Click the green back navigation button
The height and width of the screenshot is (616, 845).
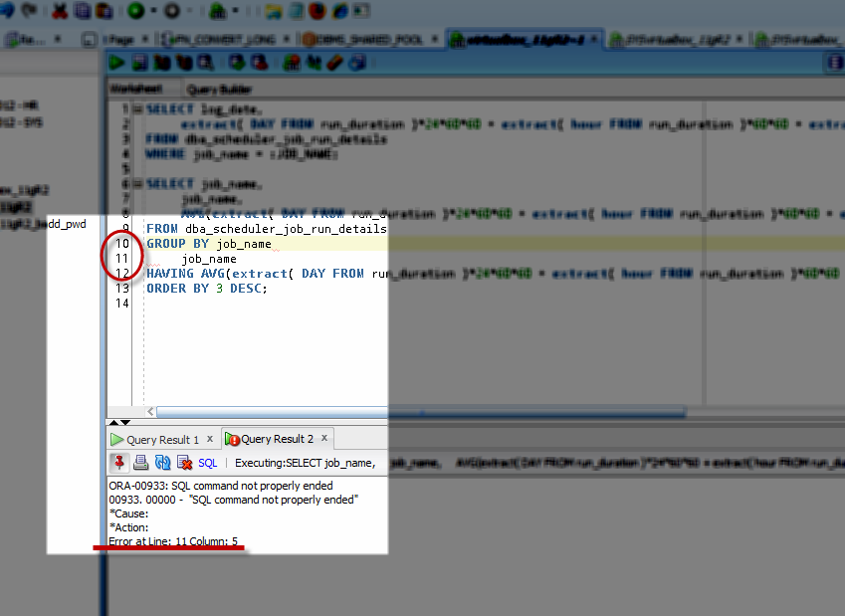[135, 11]
